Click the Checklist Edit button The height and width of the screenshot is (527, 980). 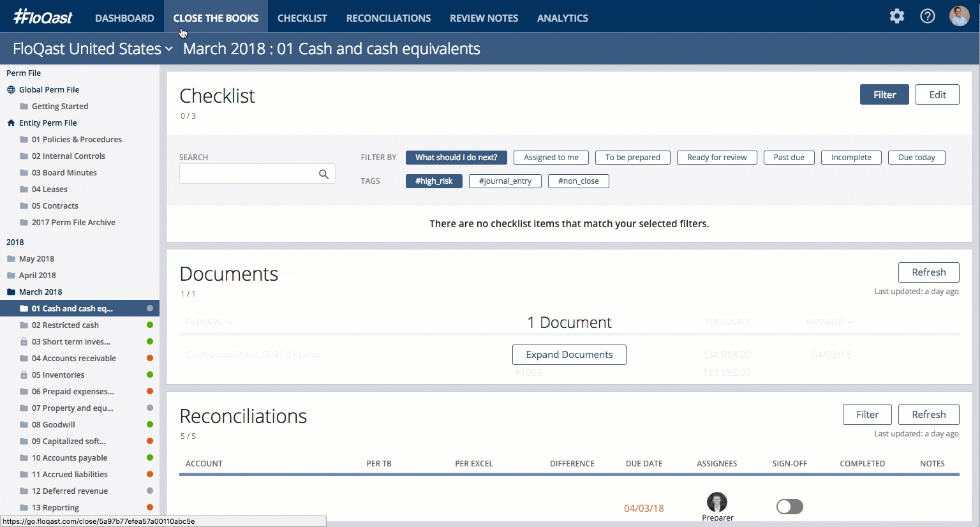937,94
